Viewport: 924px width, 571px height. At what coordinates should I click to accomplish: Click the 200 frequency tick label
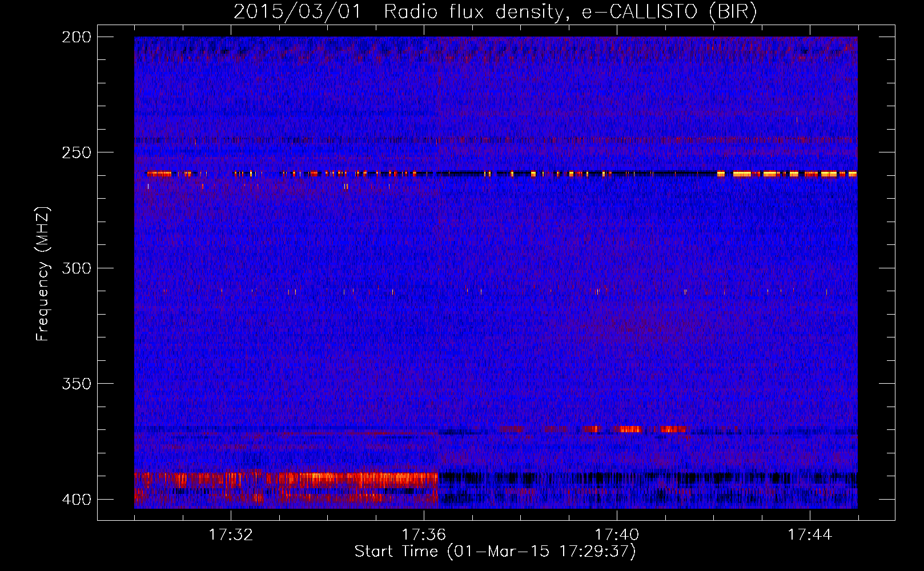pos(76,37)
